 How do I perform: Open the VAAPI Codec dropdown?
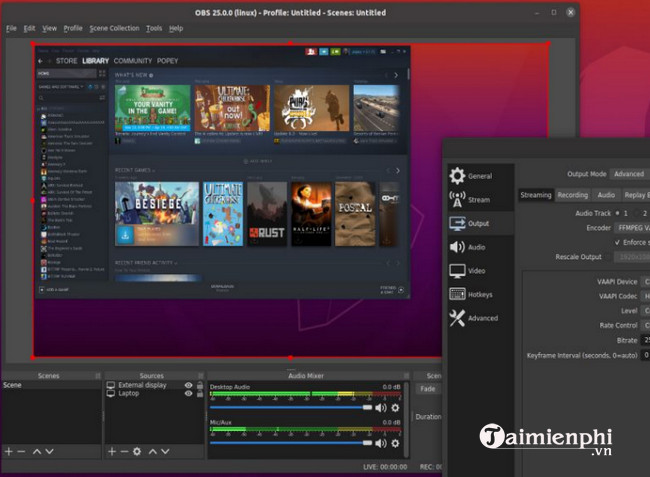pyautogui.click(x=645, y=296)
